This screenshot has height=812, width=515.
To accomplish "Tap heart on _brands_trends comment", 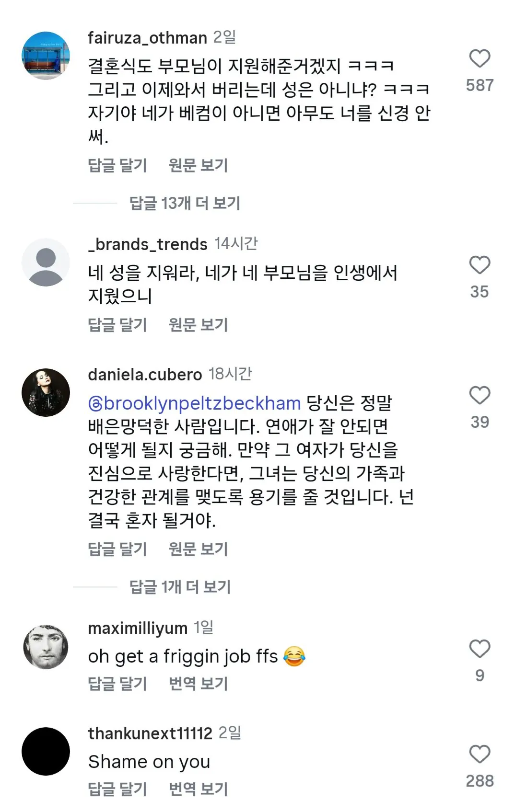I will tap(479, 265).
